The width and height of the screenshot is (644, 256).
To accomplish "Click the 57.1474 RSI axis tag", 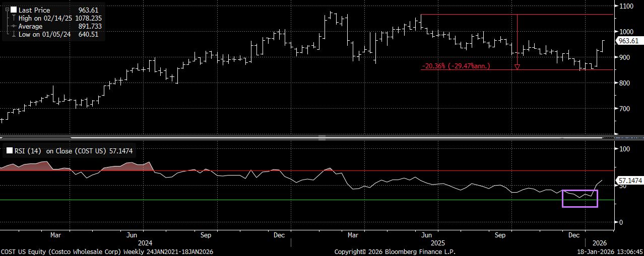I will pyautogui.click(x=629, y=180).
